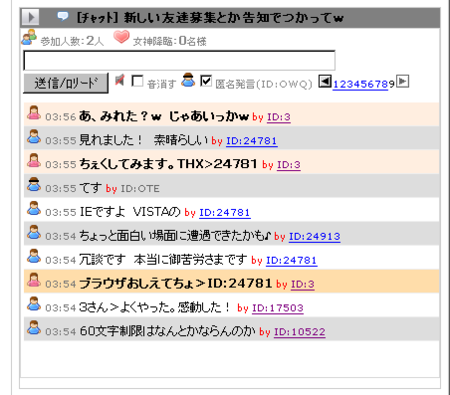Focus the chat message input box
The image size is (450, 395).
(x=179, y=60)
